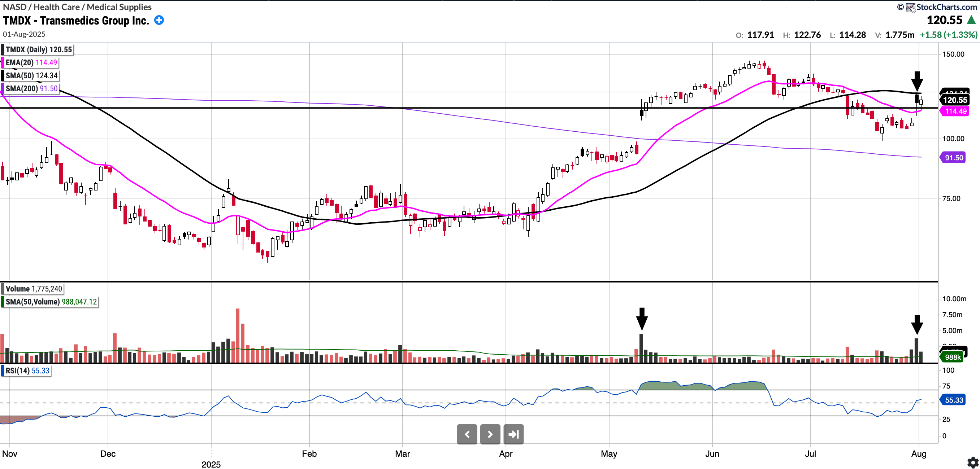Click the blue plus icon beside Transmedics
Screen dimensions: 980x469
click(159, 21)
